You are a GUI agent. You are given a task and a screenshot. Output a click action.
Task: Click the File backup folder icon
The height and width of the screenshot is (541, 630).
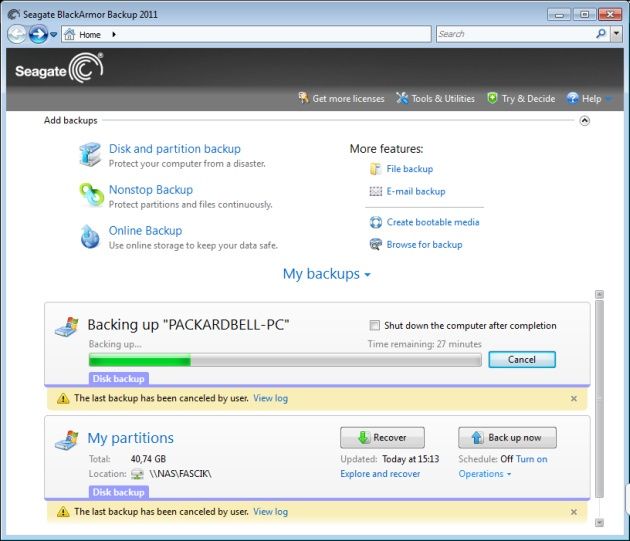point(375,169)
